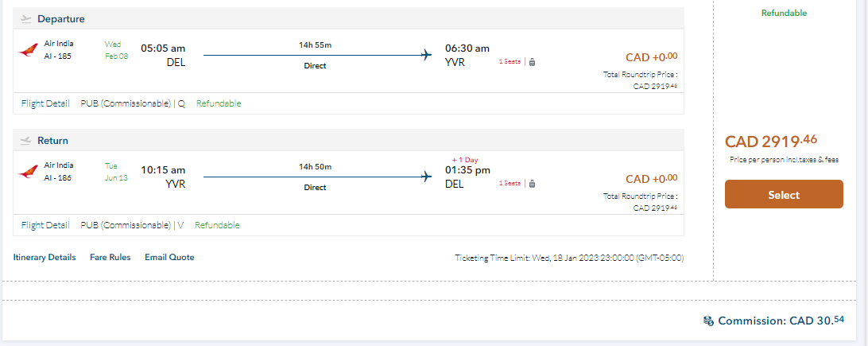Click the Departure takeoff plane icon
Image resolution: width=868 pixels, height=346 pixels.
[25, 19]
